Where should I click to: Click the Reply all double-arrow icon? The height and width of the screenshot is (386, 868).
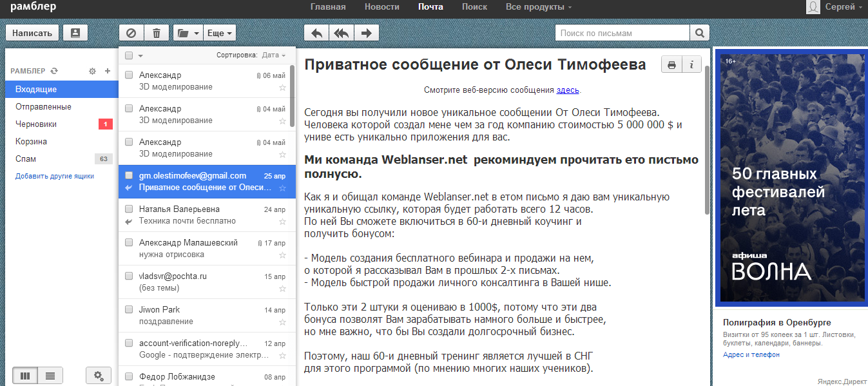(x=341, y=33)
